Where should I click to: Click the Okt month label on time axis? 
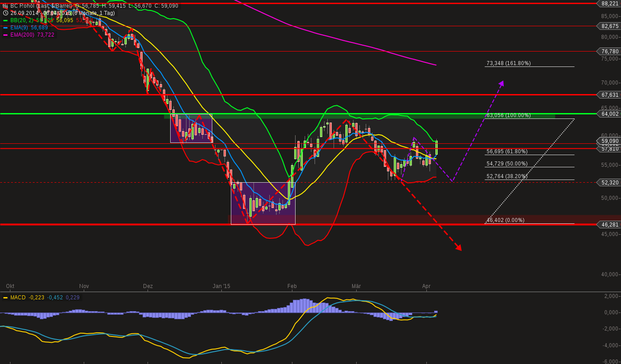[x=10, y=286]
